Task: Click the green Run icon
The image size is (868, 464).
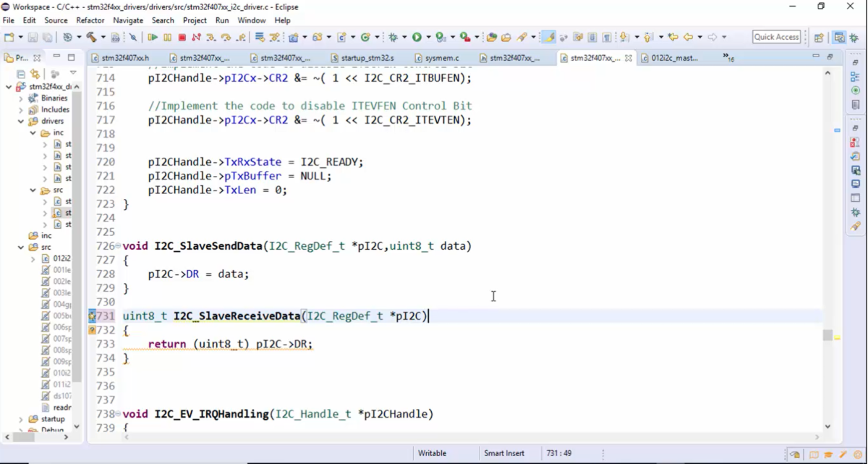Action: click(x=417, y=37)
